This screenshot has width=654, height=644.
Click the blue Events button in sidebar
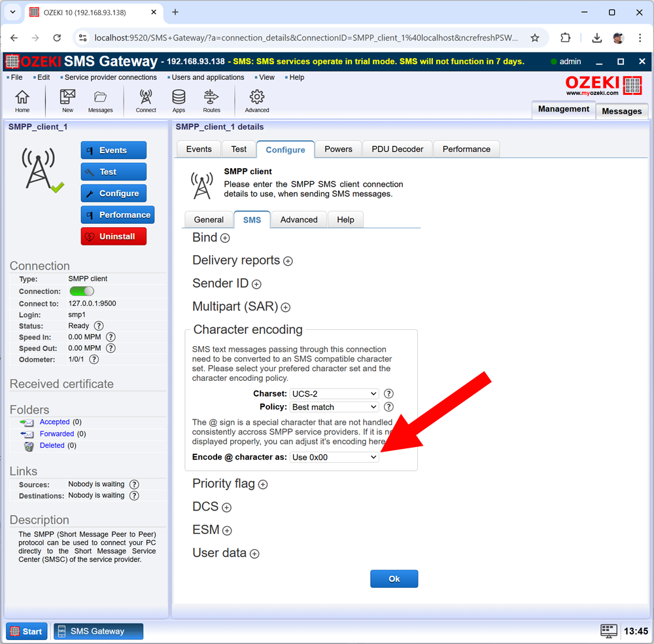(x=113, y=151)
